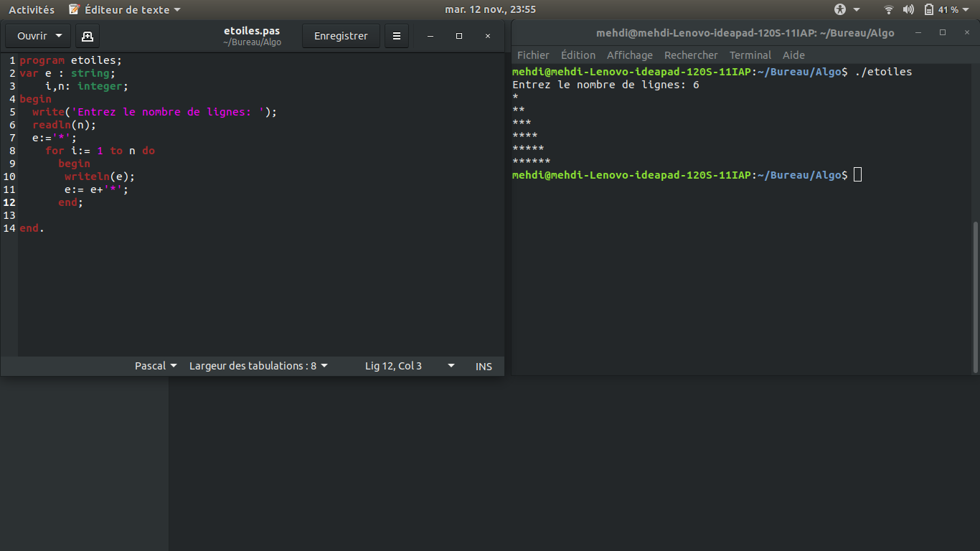Click 'Entrez le nombre de lignes: 6' output
980x551 pixels.
click(606, 85)
